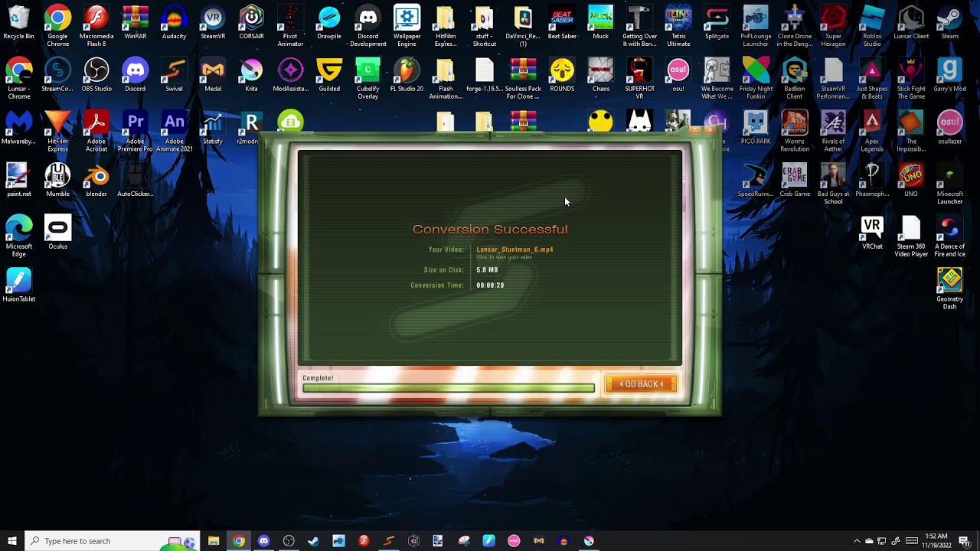Open the FL Studio 20 icon
Image resolution: width=980 pixels, height=551 pixels.
click(x=407, y=75)
